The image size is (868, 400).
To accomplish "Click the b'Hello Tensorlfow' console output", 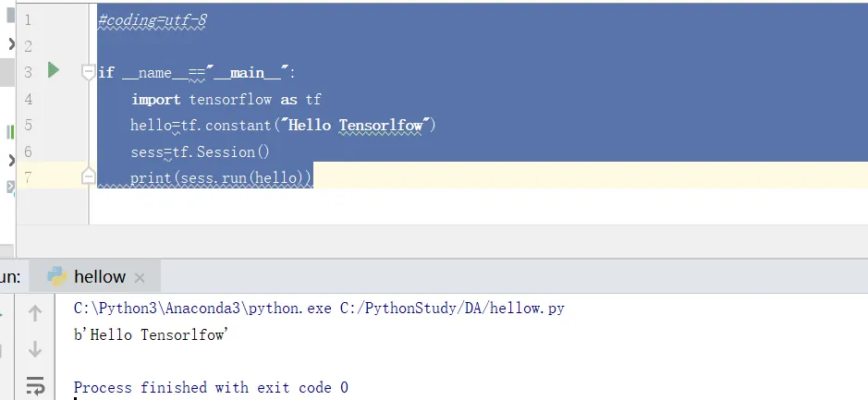I will [151, 334].
